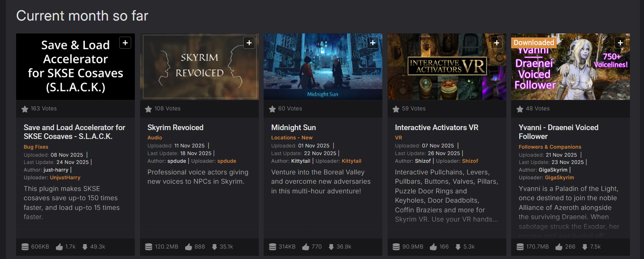Click the 'Current month so far' heading

click(82, 16)
